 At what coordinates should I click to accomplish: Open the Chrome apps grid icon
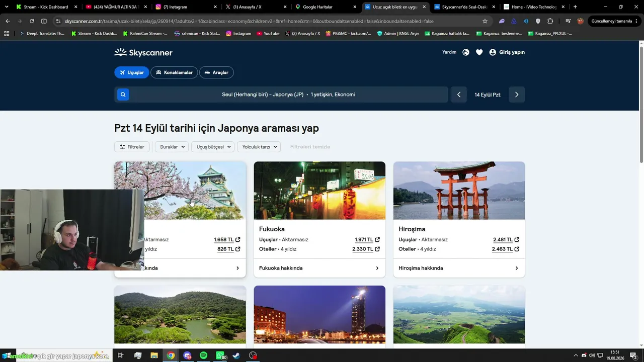click(x=7, y=33)
